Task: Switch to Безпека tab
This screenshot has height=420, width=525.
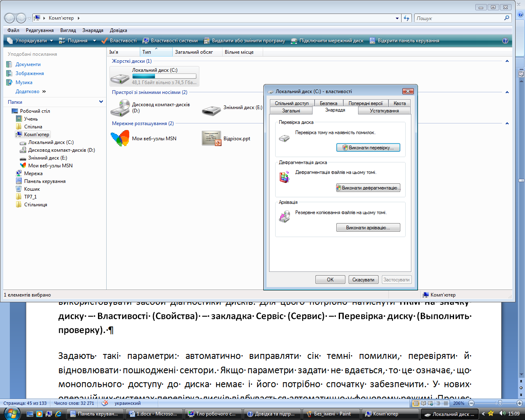Action: (329, 103)
